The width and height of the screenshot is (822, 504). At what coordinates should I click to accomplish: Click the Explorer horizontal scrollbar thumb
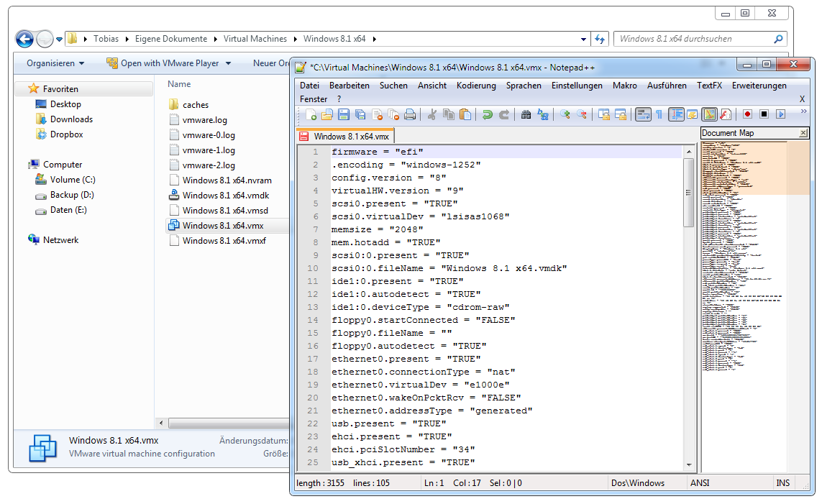(229, 423)
